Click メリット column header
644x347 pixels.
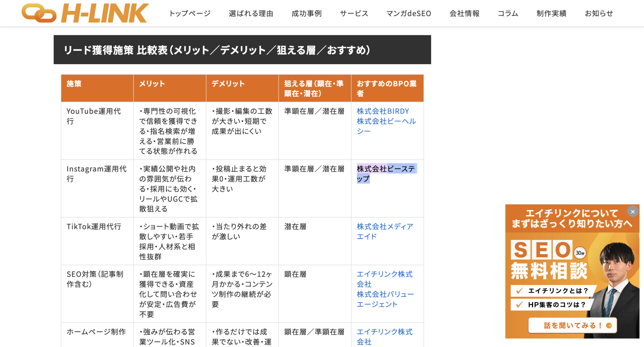tap(170, 88)
